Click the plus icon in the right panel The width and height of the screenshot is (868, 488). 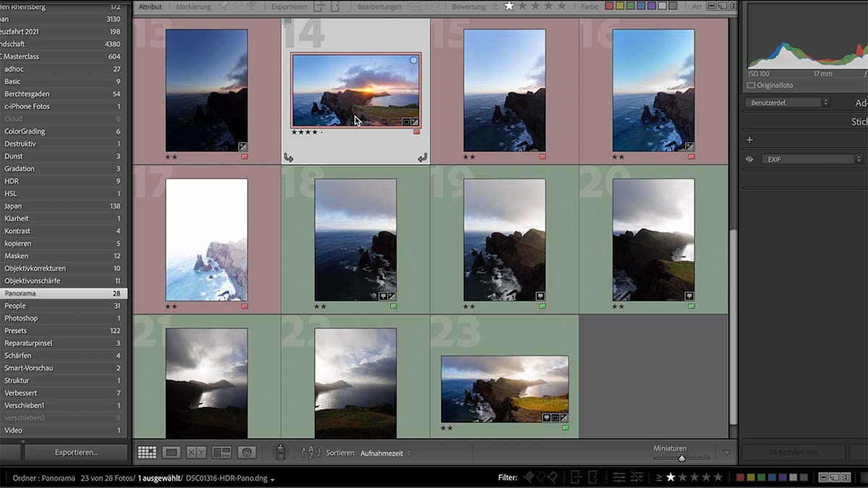pos(749,140)
